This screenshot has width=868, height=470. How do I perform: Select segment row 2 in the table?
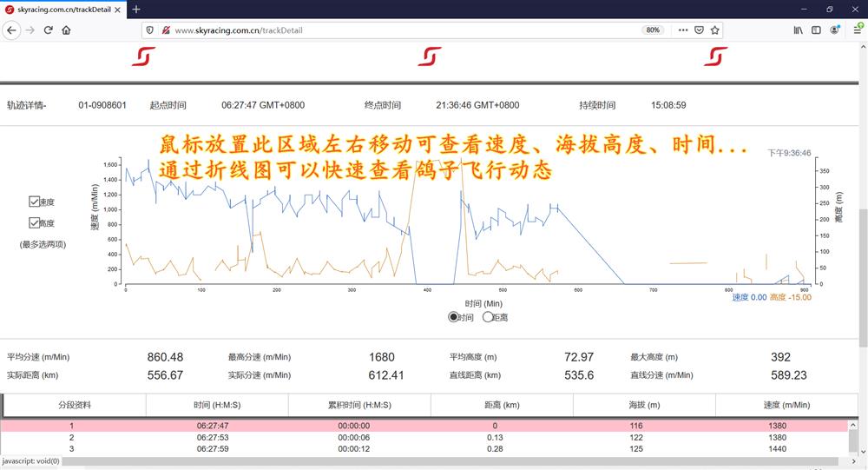point(425,437)
